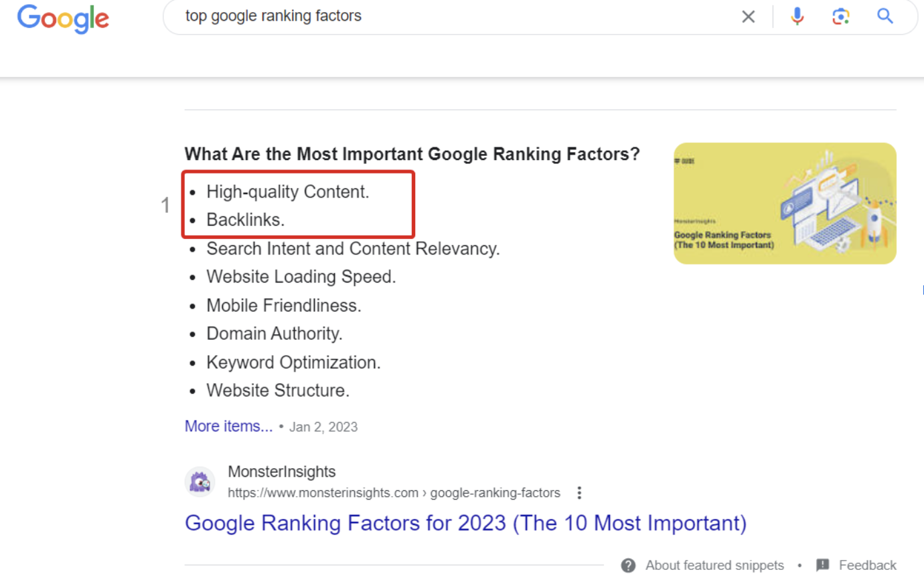Open Google Lens image search icon

(x=841, y=16)
